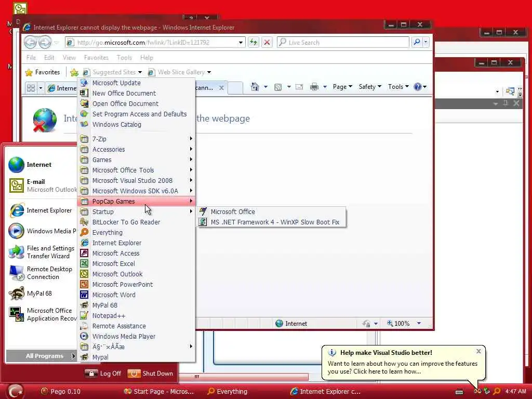
Task: Open Internet Explorer in All Programs list
Action: pyautogui.click(x=136, y=243)
